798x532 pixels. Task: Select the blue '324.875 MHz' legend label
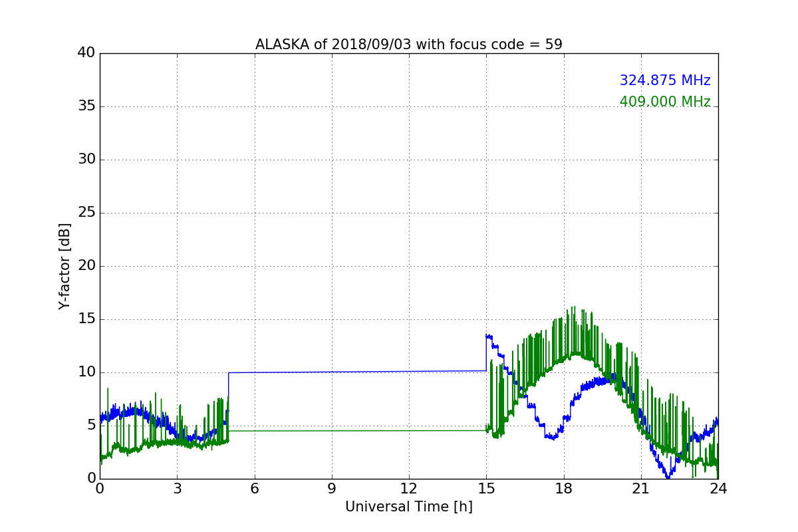pos(665,80)
